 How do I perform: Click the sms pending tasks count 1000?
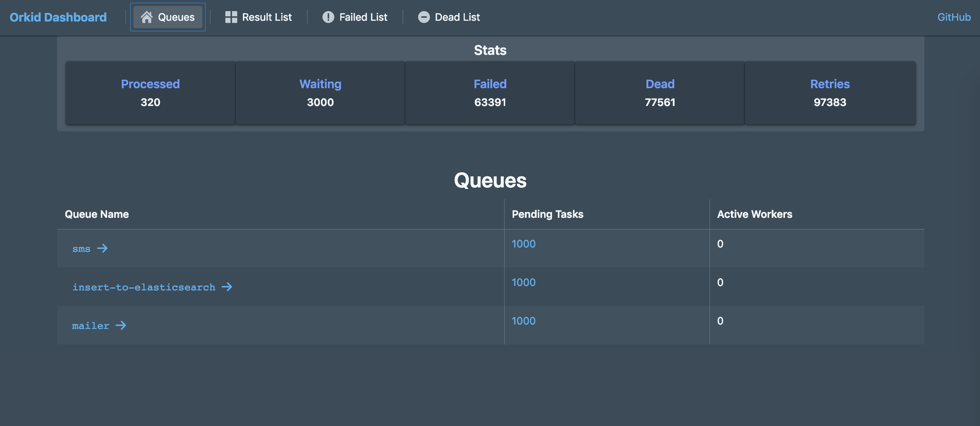[523, 244]
